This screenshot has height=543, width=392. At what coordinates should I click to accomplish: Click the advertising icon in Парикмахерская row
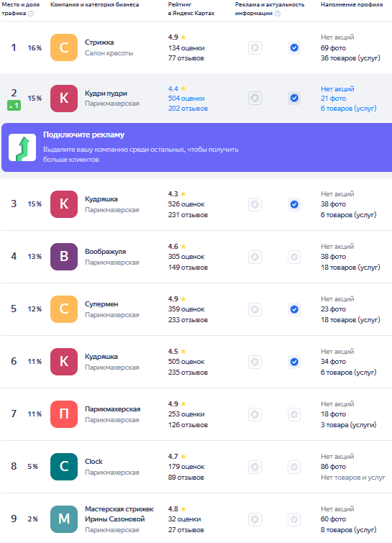pos(255,414)
